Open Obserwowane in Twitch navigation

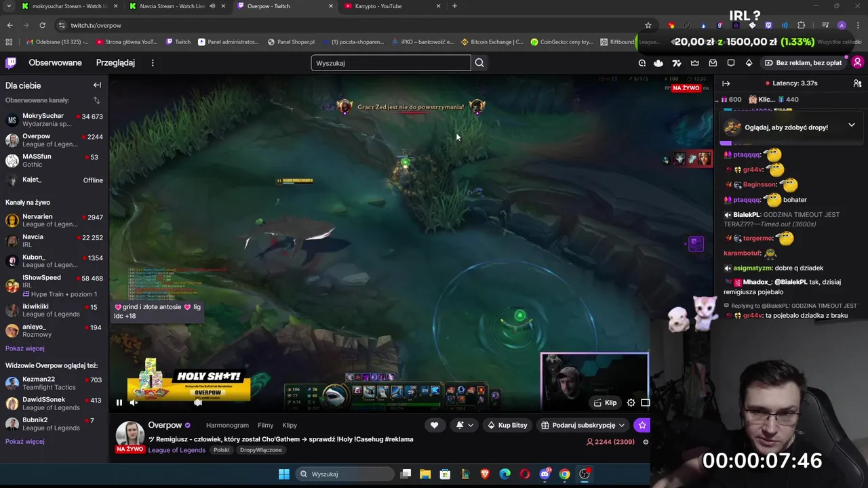tap(55, 63)
